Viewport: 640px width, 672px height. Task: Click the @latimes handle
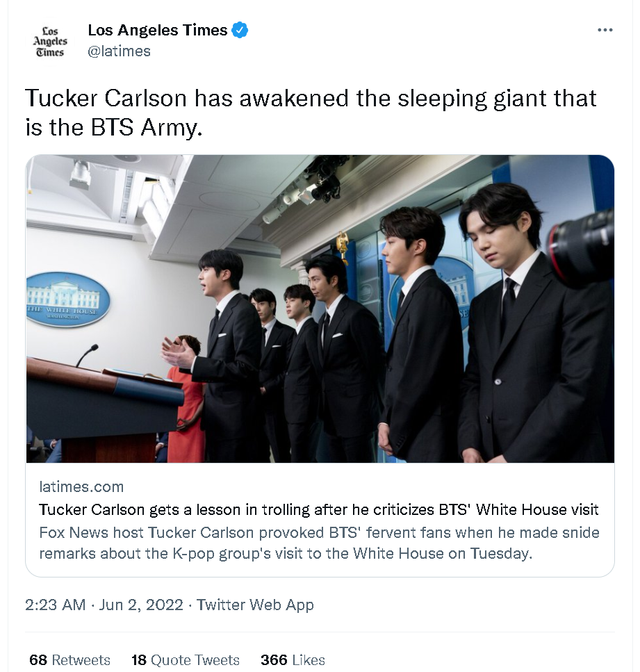[x=119, y=51]
